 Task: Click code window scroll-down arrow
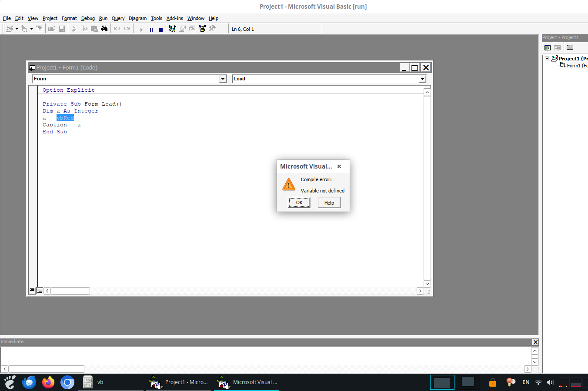click(427, 284)
